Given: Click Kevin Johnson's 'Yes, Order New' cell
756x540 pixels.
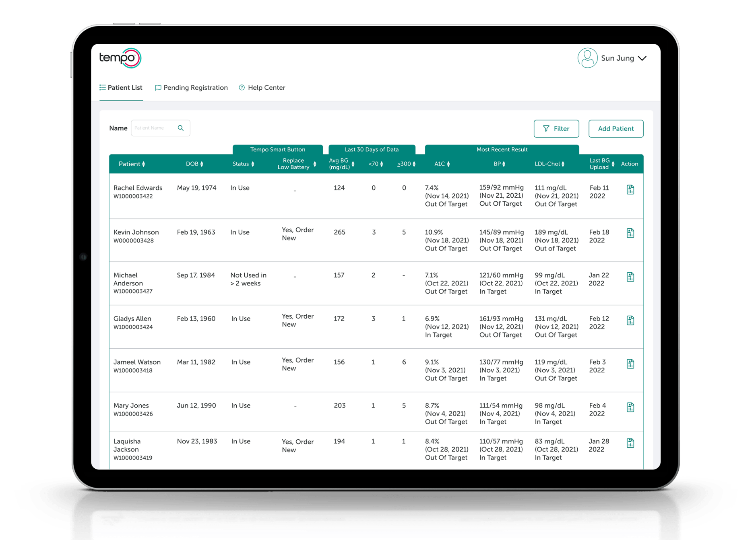Looking at the screenshot, I should 297,234.
